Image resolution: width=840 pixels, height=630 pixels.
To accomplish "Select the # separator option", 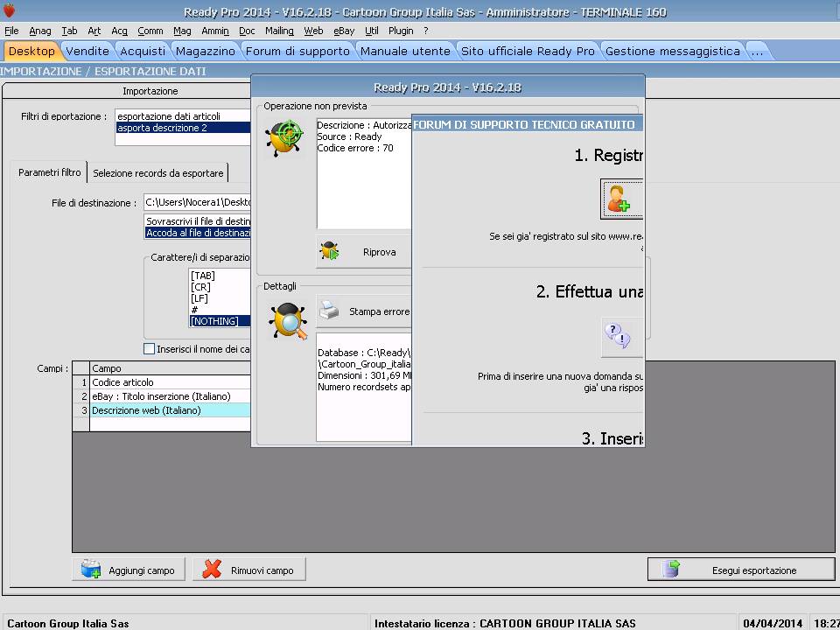I will (220, 310).
